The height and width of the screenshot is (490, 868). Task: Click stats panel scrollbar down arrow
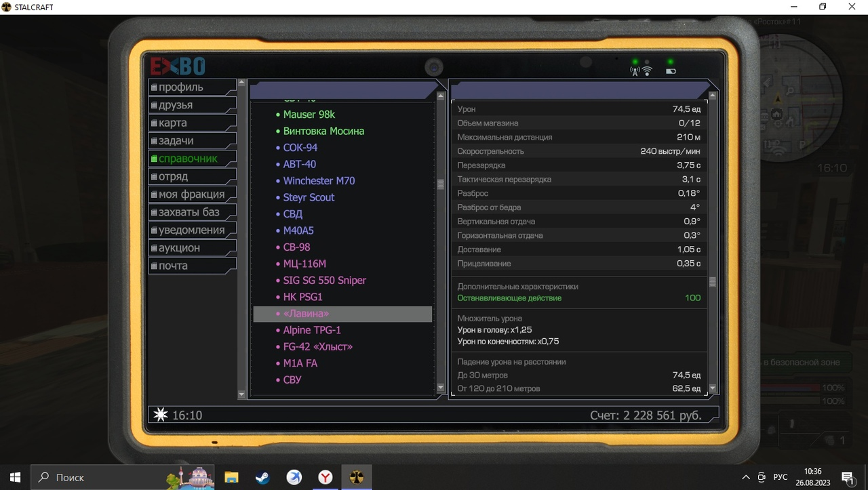[712, 388]
